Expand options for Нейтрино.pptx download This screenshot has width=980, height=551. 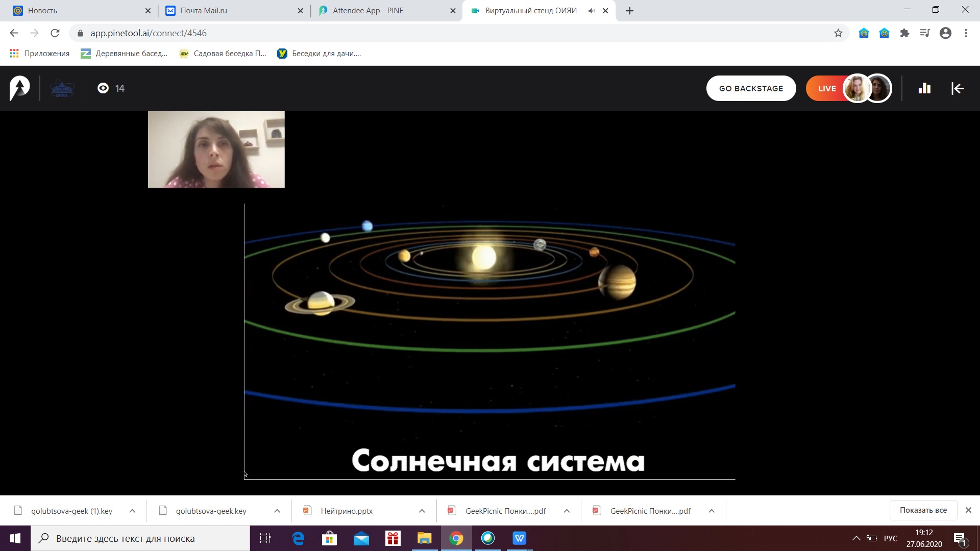pyautogui.click(x=422, y=511)
